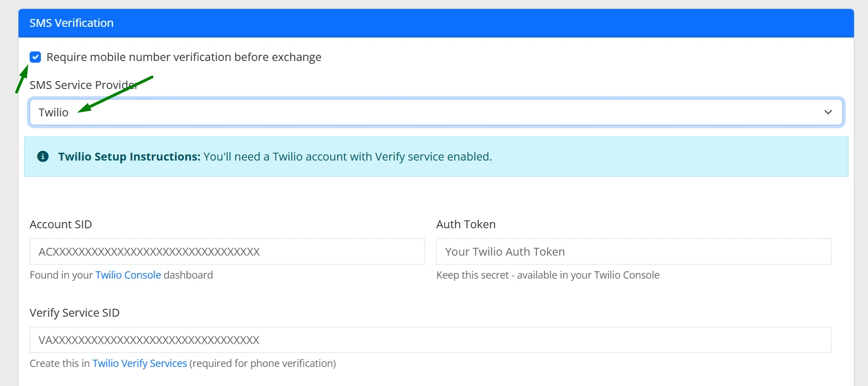This screenshot has height=386, width=868.
Task: Click the info icon in Twilio instructions
Action: (43, 157)
